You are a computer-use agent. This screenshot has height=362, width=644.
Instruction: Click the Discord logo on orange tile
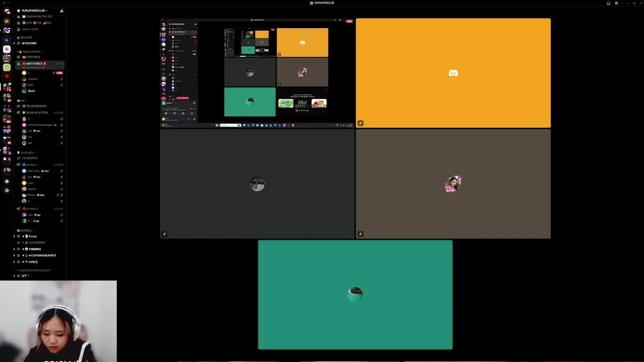[x=453, y=73]
